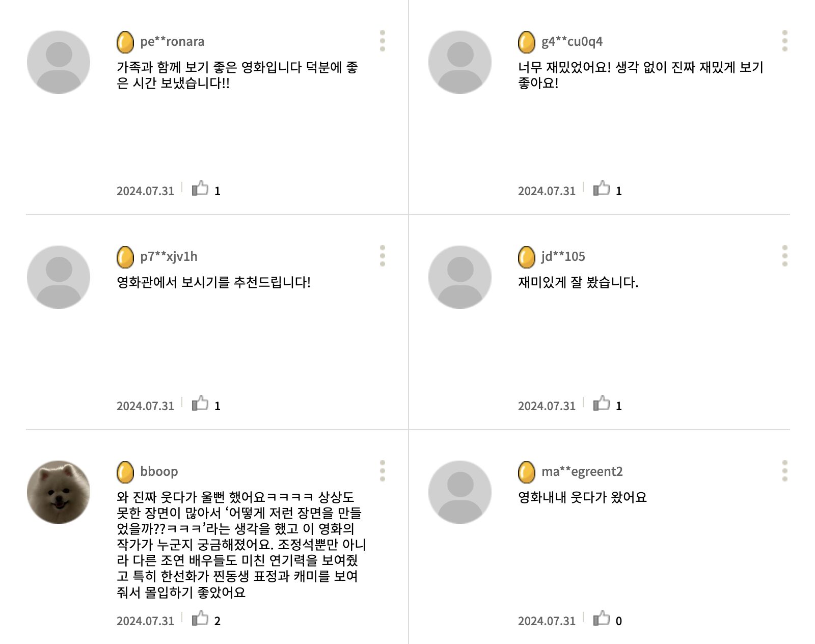The image size is (815, 644).
Task: Open three-dot menu on g4**cu0q4's review
Action: [784, 41]
